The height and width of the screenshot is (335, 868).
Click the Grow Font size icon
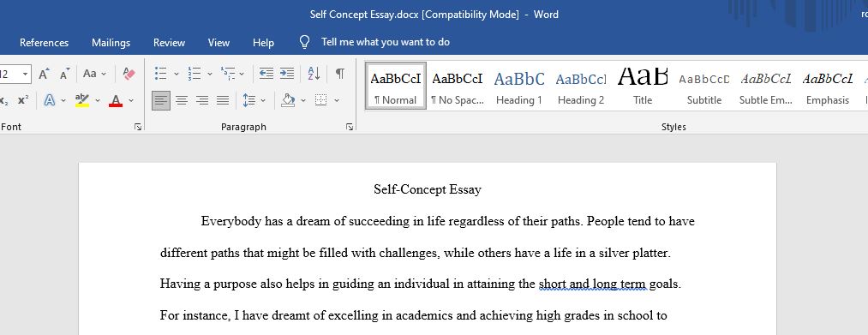(45, 74)
